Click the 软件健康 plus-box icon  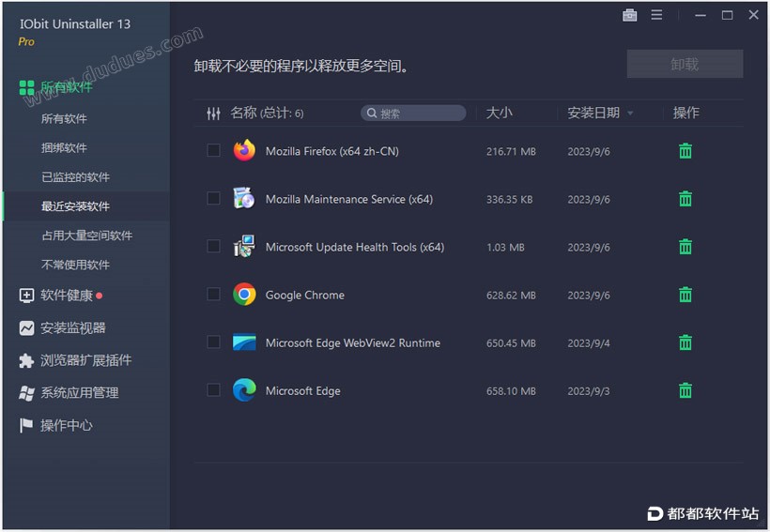click(x=26, y=296)
